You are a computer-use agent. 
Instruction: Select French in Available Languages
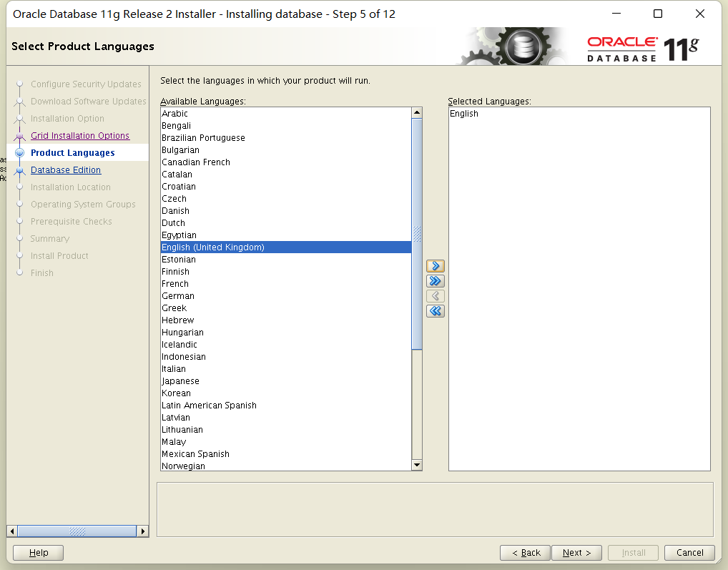[286, 284]
